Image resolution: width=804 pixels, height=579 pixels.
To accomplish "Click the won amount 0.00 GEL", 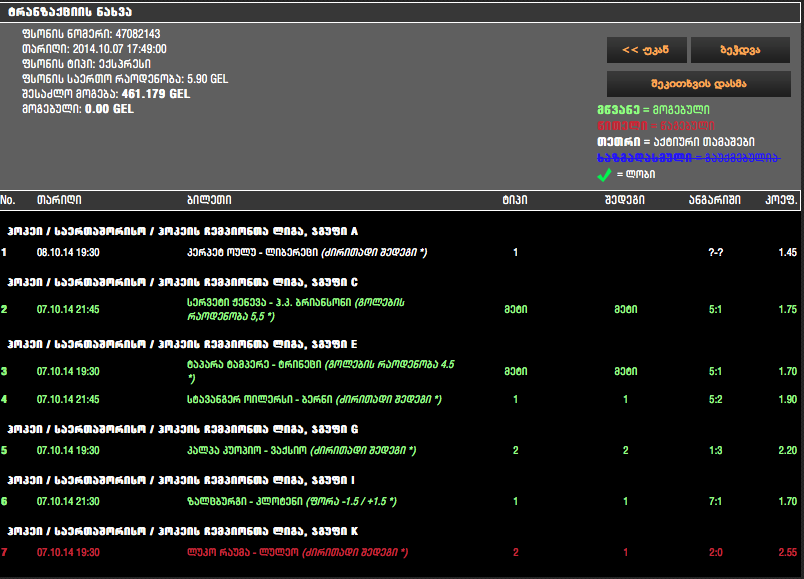I will click(109, 109).
